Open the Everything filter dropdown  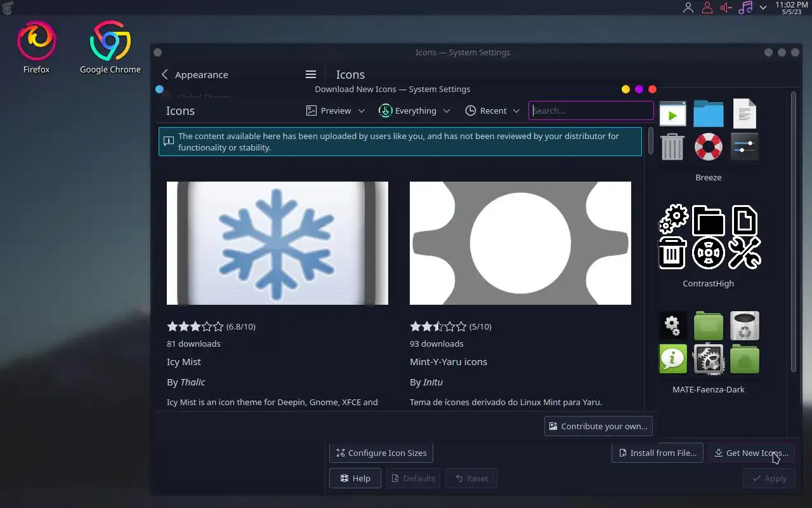(414, 110)
